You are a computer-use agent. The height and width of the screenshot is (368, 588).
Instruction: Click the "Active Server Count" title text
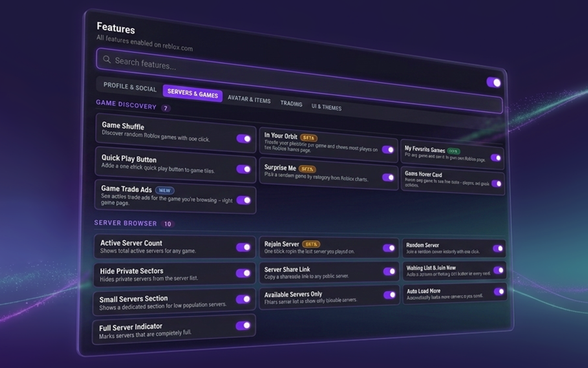point(131,243)
